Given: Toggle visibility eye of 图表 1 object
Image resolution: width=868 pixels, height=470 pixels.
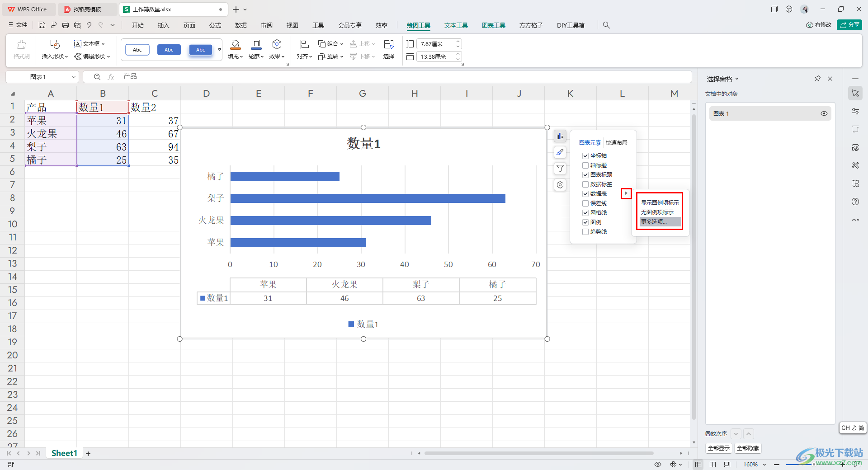Looking at the screenshot, I should point(824,113).
